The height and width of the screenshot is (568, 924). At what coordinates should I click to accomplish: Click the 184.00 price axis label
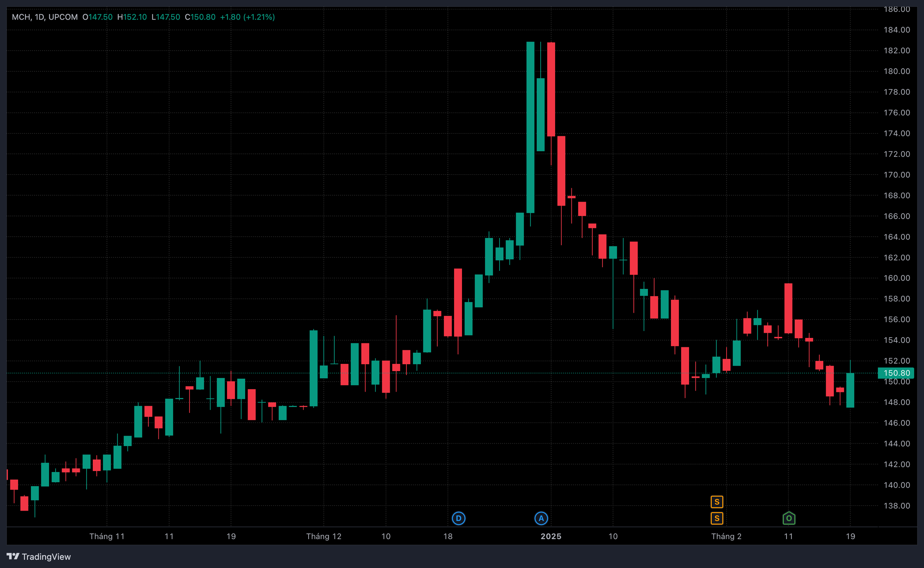(x=897, y=30)
